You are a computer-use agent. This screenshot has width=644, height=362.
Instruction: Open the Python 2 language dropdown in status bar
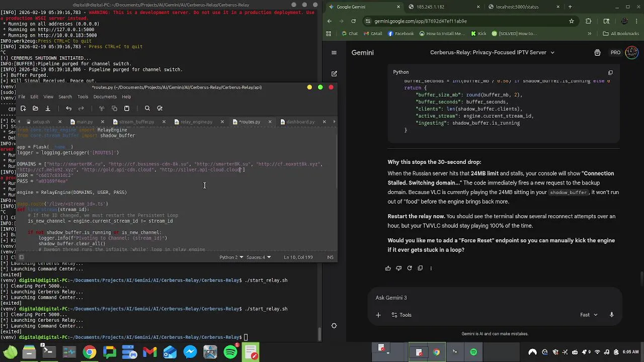[x=231, y=257]
